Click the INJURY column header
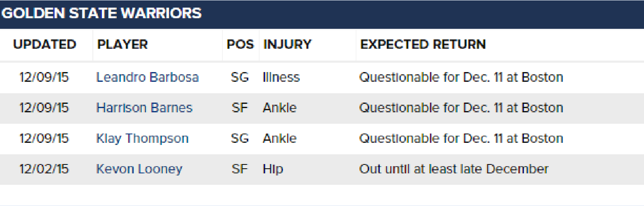 click(x=287, y=45)
